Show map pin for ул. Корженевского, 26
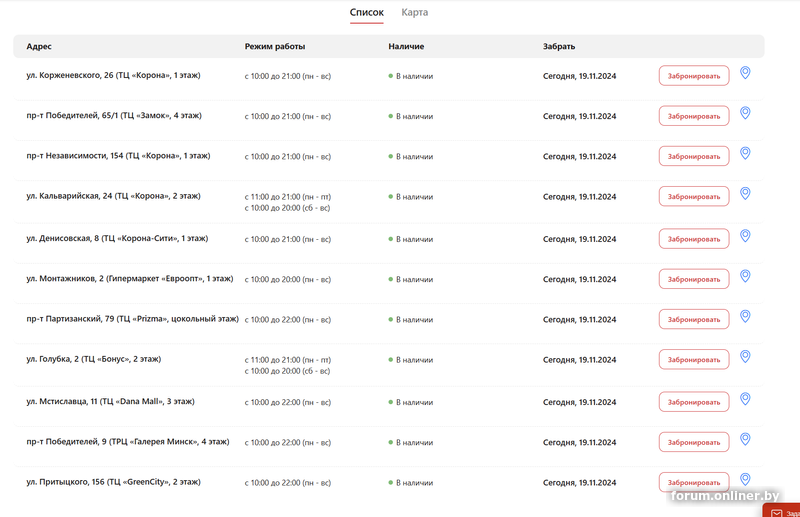 click(x=745, y=73)
